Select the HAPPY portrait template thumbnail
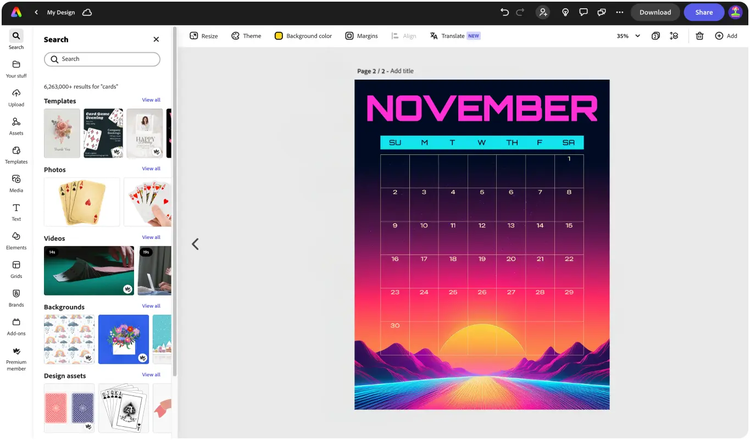 pos(145,133)
